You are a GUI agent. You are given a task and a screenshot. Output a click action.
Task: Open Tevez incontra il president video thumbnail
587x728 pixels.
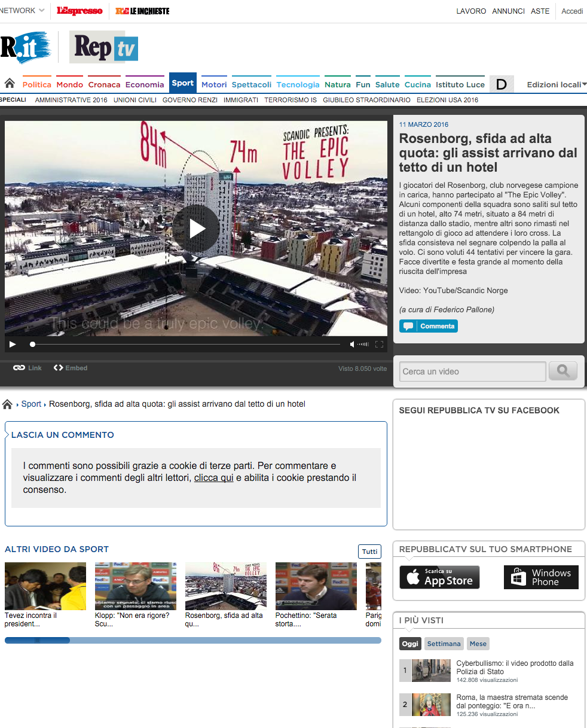pyautogui.click(x=45, y=586)
